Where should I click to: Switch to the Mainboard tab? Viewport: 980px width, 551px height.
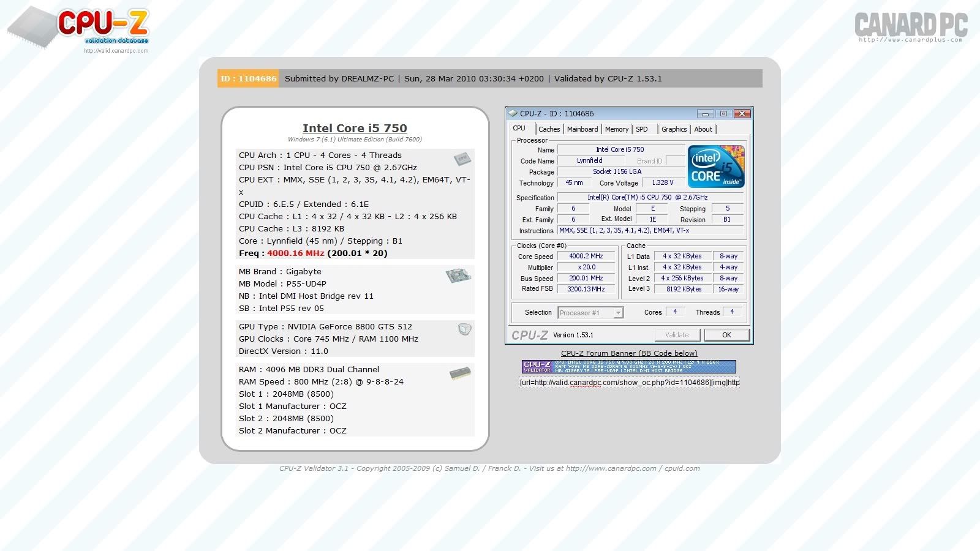pos(582,129)
